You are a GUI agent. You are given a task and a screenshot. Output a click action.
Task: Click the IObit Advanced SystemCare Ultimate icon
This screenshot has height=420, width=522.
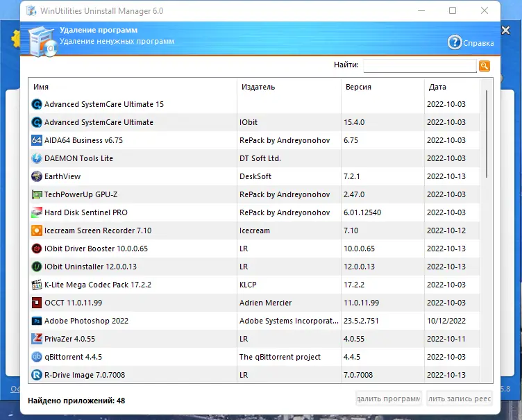(37, 122)
